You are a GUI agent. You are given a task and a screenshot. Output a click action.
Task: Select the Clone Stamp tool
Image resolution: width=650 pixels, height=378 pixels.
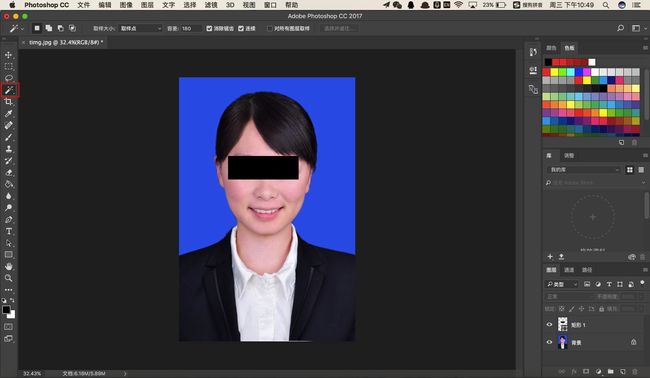coord(9,149)
